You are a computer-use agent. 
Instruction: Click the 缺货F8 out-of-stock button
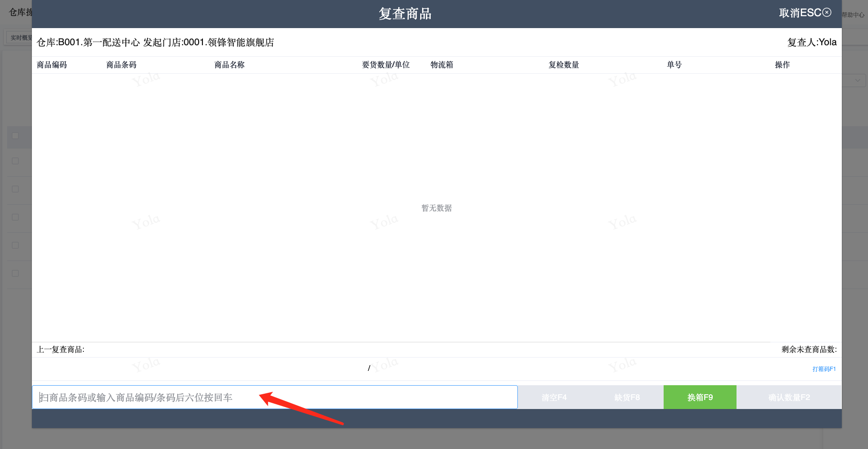pyautogui.click(x=627, y=397)
